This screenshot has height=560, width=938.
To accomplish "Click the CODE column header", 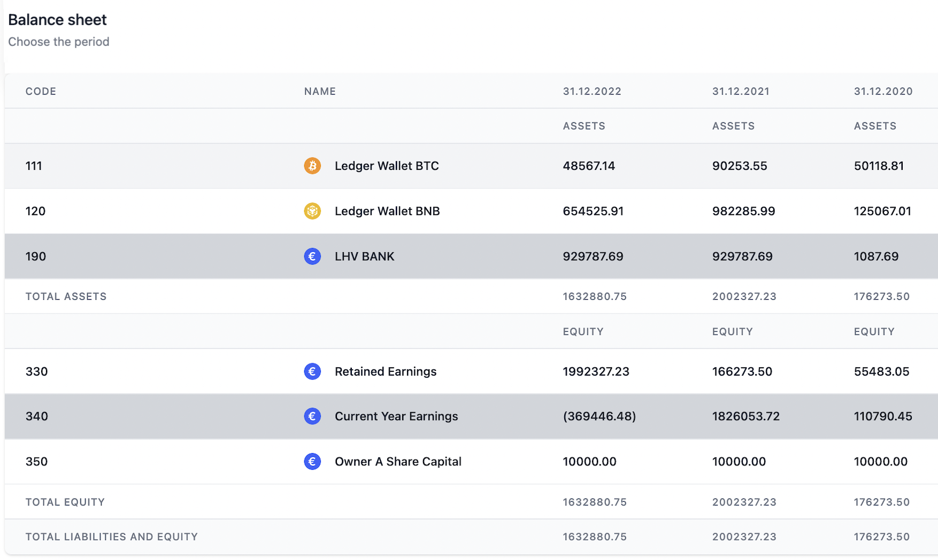I will [x=41, y=91].
